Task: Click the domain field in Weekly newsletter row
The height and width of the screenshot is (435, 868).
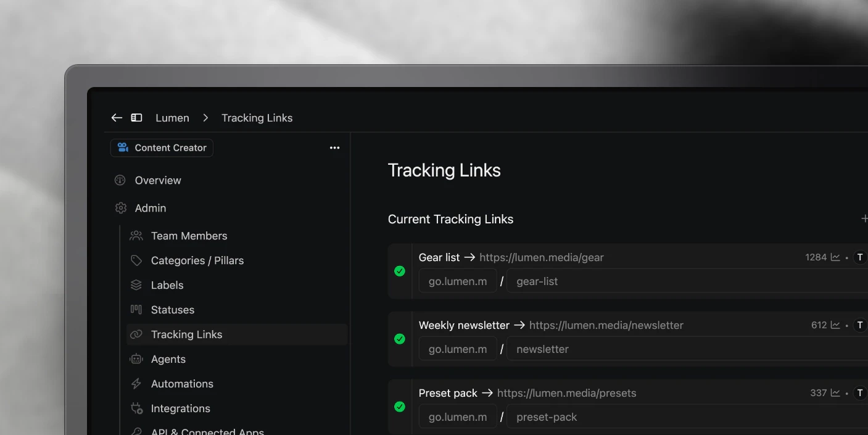Action: pyautogui.click(x=458, y=349)
